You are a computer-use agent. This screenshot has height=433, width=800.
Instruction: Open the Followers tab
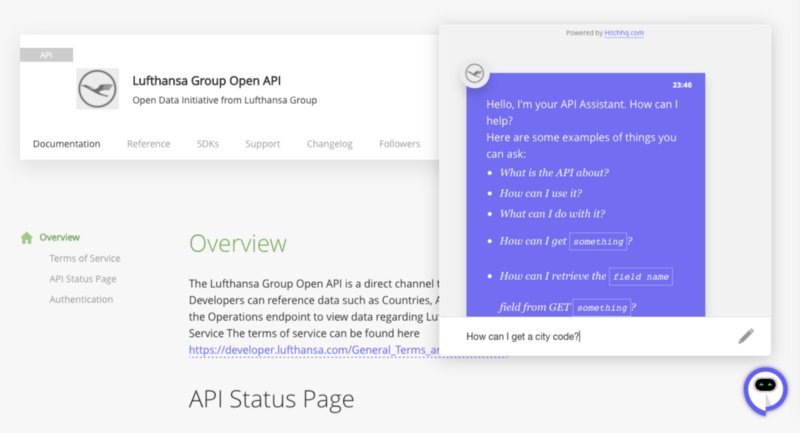(x=399, y=144)
